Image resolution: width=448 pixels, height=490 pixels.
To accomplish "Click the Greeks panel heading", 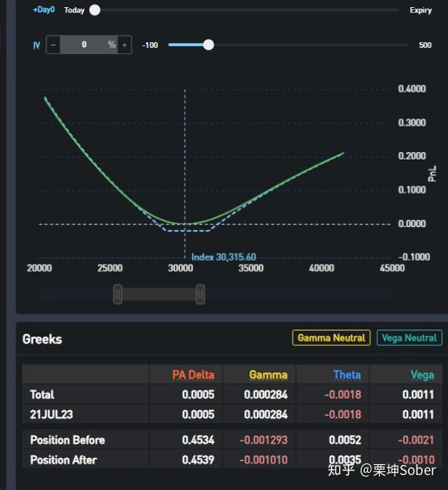I will point(42,340).
